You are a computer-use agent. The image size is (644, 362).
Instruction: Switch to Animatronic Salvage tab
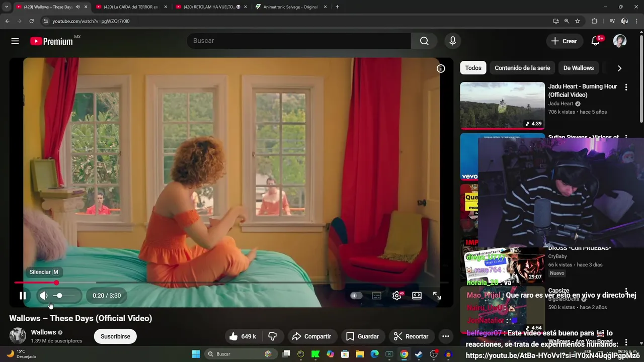291,7
